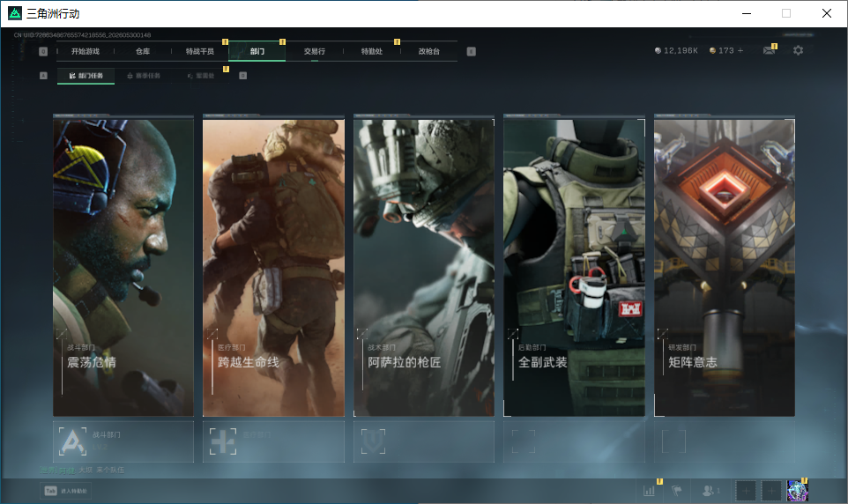The image size is (848, 504).
Task: Click the Tab 进入特勤处 button
Action: [66, 491]
